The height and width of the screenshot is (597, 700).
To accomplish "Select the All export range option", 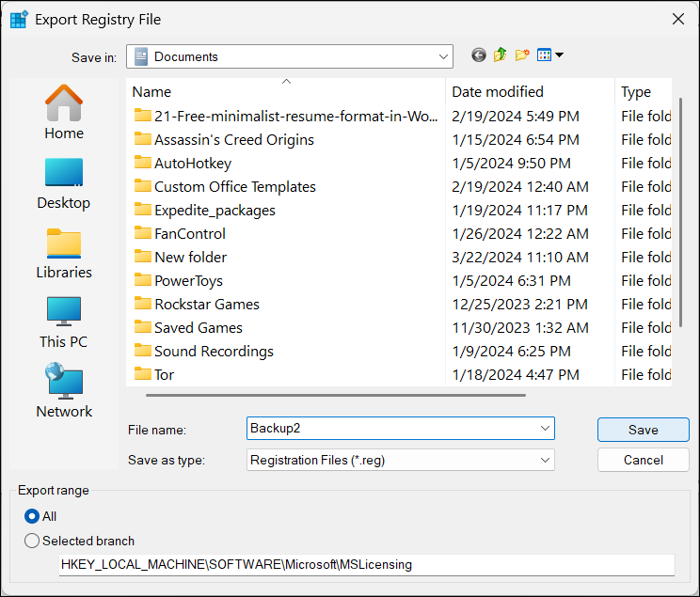I will [33, 516].
